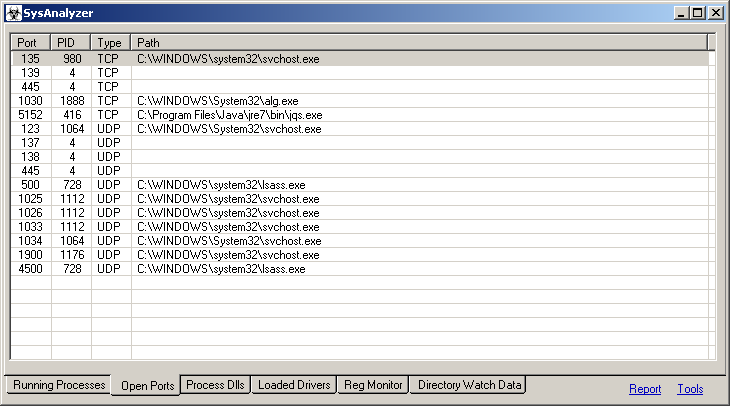The height and width of the screenshot is (406, 730).
Task: Click the Type column header
Action: pyautogui.click(x=111, y=43)
